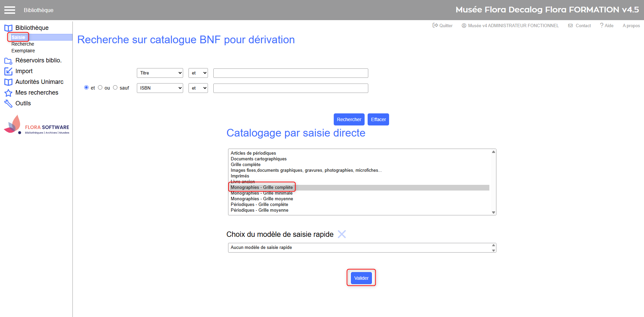Click the Autorités Unimarc book icon
Image resolution: width=644 pixels, height=317 pixels.
pos(8,82)
